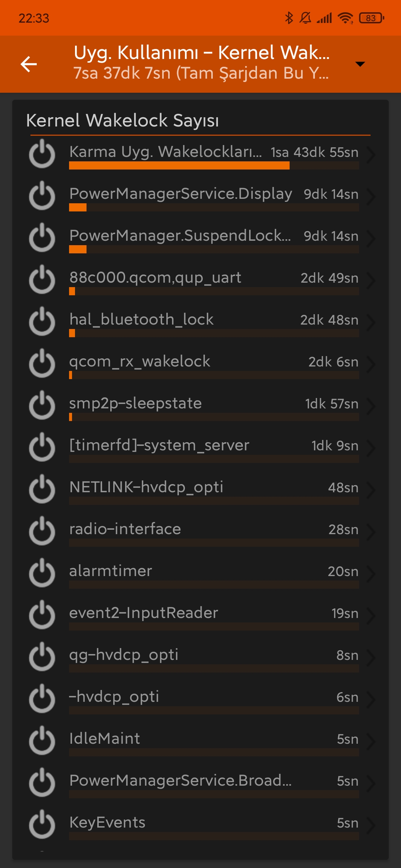Open the header dropdown arrow
The width and height of the screenshot is (401, 868).
coord(360,64)
